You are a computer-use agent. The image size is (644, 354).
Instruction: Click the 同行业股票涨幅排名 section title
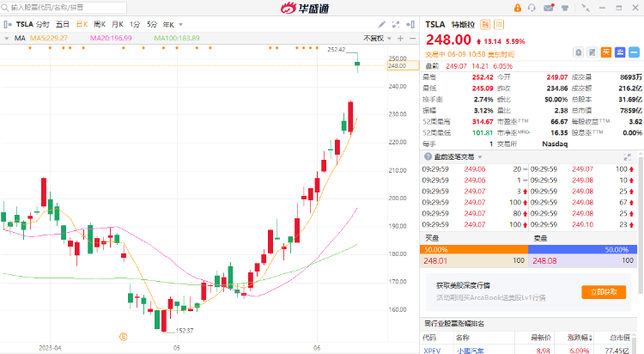coord(454,324)
